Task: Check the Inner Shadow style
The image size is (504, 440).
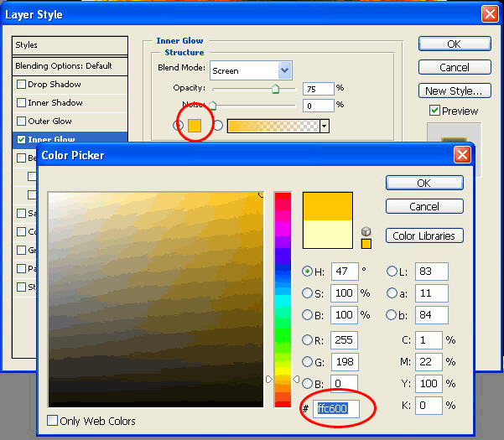Action: coord(22,103)
